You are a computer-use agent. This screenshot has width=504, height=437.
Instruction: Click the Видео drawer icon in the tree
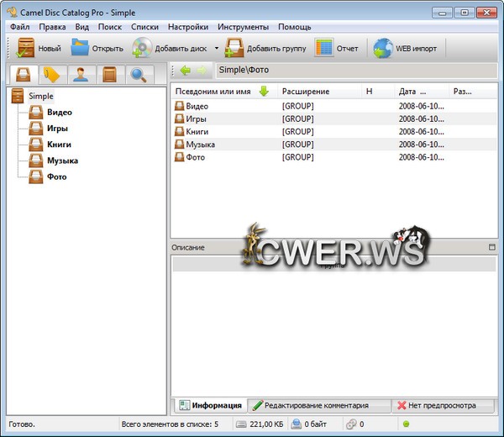(35, 113)
